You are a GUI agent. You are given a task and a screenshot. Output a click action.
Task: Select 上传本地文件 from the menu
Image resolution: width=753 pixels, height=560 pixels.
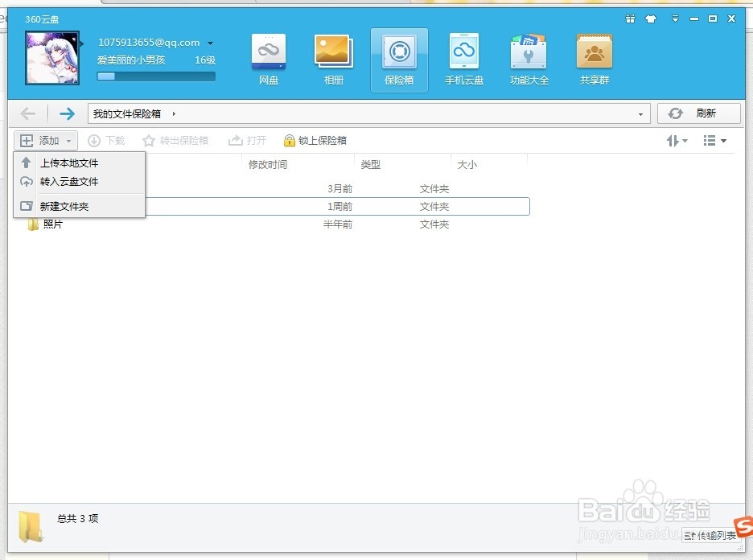tap(68, 163)
